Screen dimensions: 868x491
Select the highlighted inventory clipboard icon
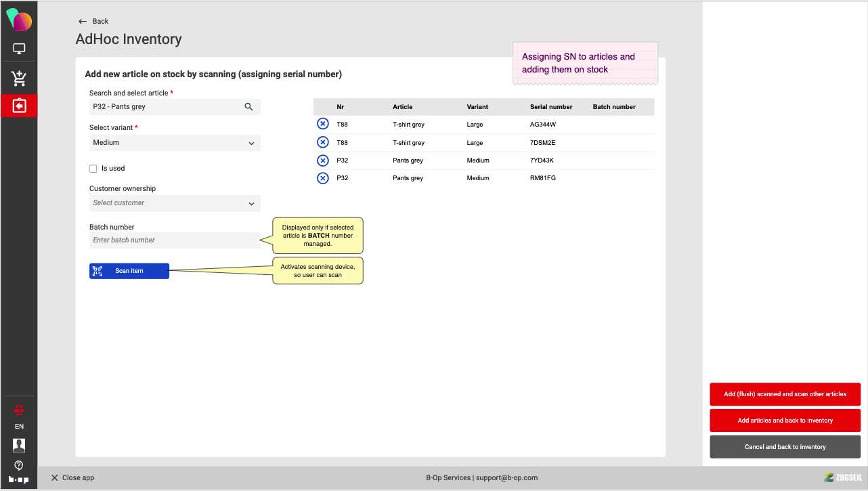19,106
